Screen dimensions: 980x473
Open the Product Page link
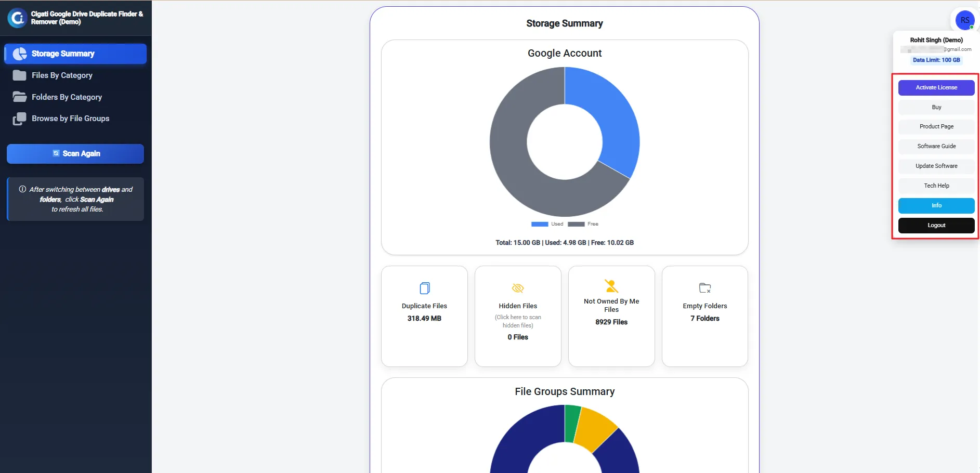pyautogui.click(x=936, y=126)
